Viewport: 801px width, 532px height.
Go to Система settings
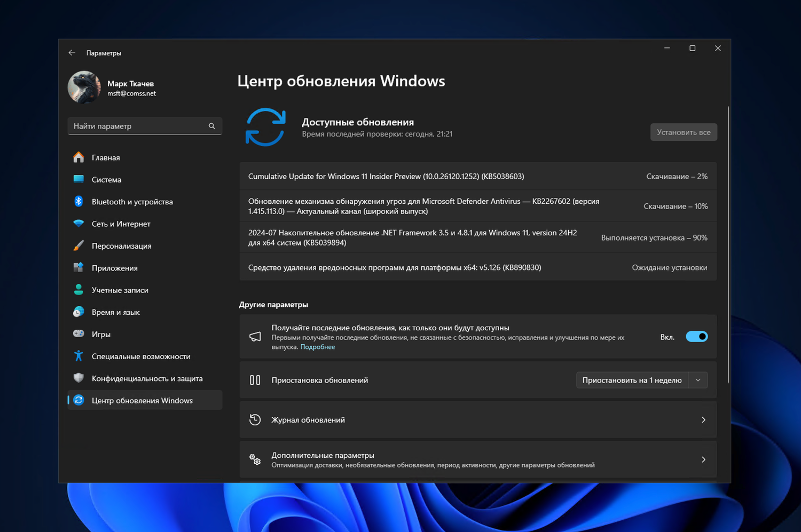coord(145,179)
